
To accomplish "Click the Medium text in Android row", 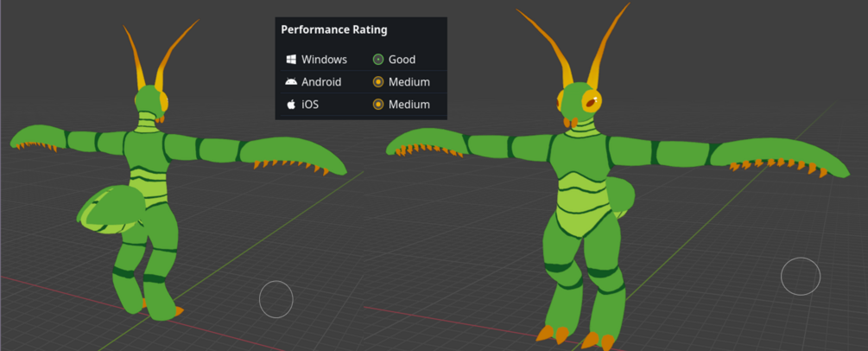I will [409, 82].
